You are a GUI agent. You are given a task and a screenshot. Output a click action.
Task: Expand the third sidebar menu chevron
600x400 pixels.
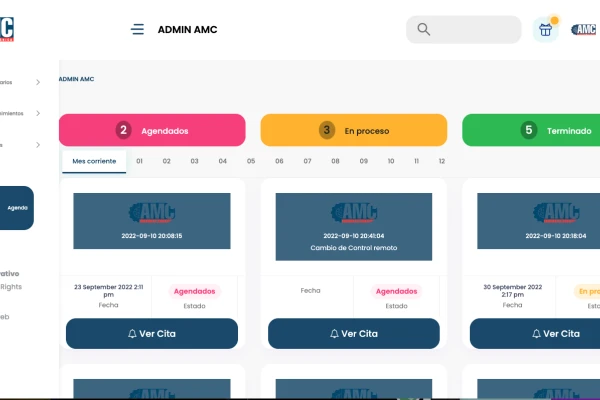(38, 145)
